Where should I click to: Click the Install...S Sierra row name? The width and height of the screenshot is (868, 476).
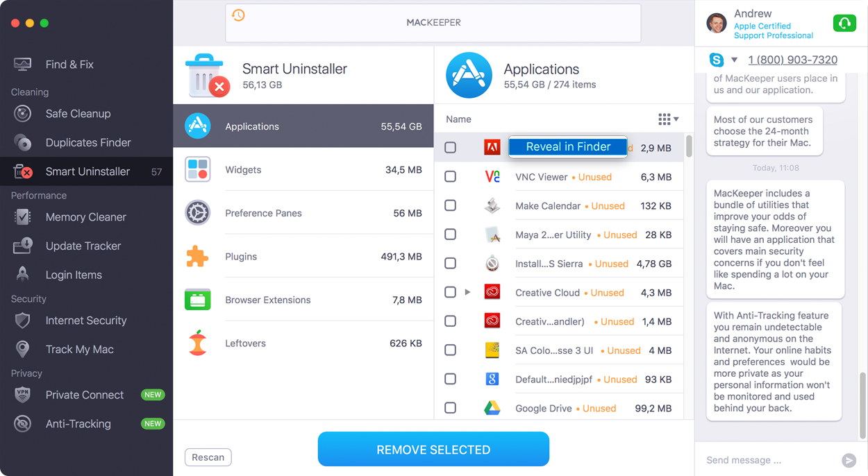pyautogui.click(x=549, y=264)
